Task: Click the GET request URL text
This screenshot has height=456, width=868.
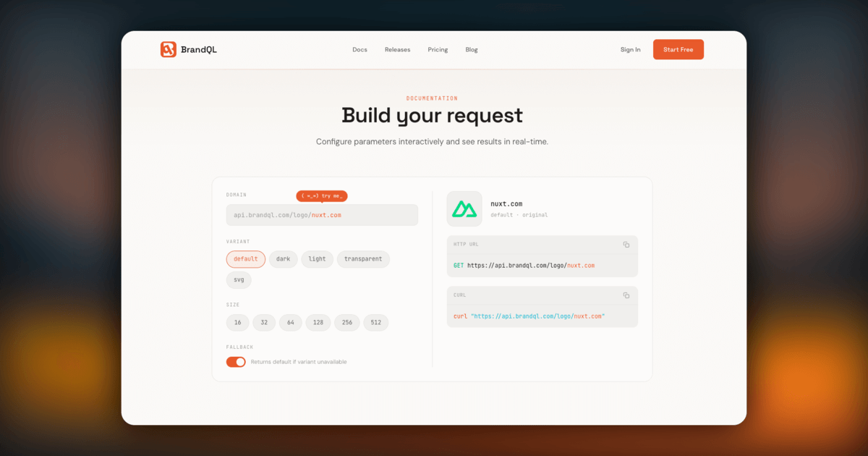Action: pos(524,266)
